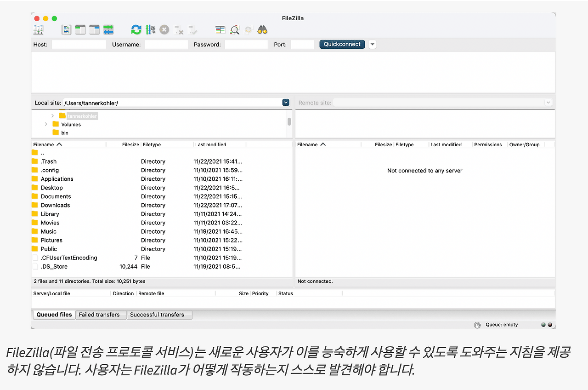Open the directory listing filters dialog

(x=220, y=30)
